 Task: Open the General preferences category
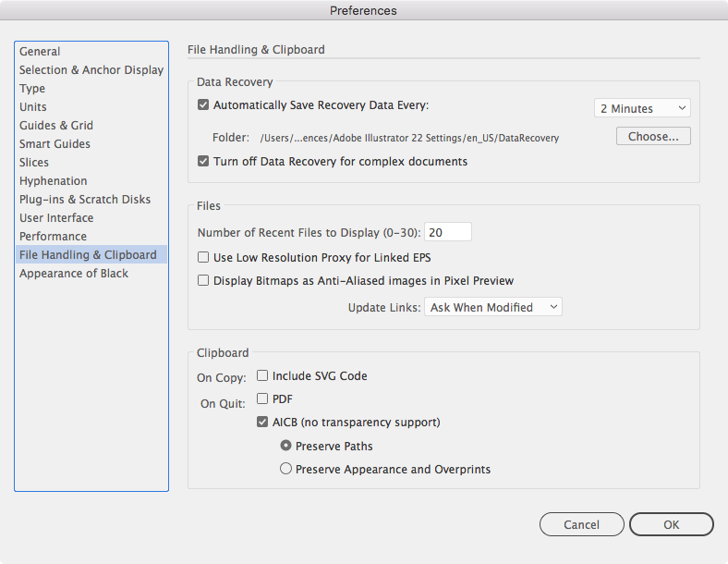coord(40,52)
